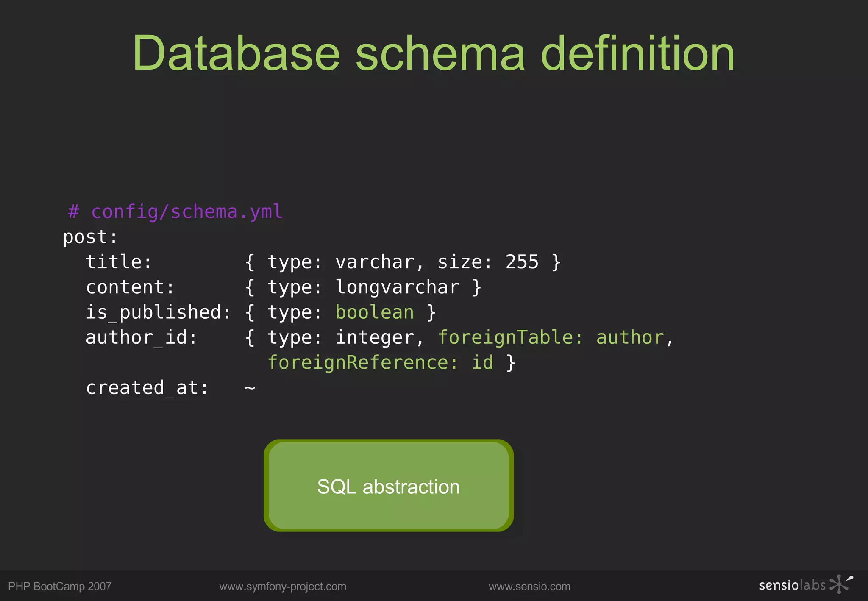Viewport: 868px width, 601px height.
Task: Click 'foreignReference: id' text
Action: click(x=381, y=363)
